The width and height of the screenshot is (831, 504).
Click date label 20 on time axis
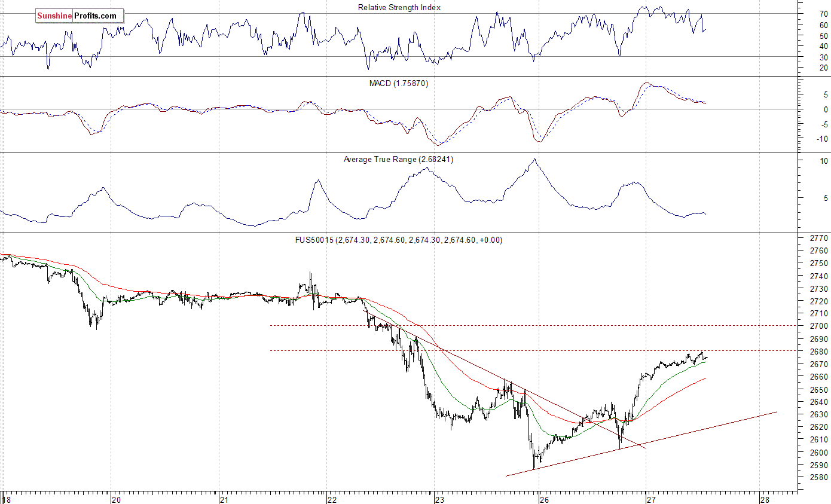[x=117, y=499]
